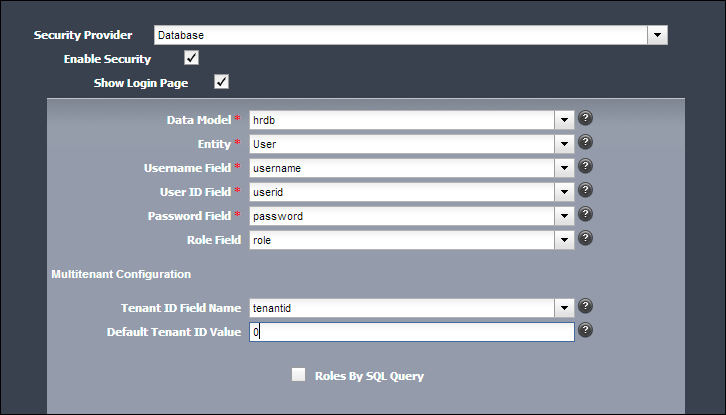Uncheck the Enable Security checkbox

click(x=192, y=59)
